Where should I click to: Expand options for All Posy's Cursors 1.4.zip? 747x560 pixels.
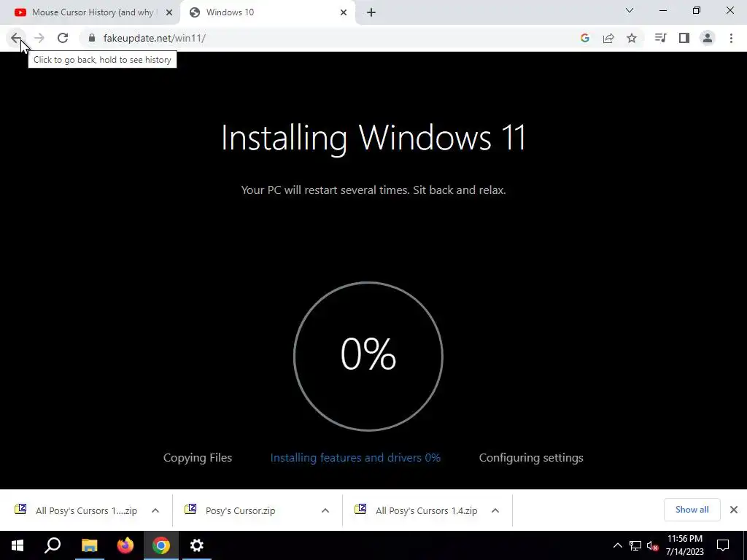[495, 510]
